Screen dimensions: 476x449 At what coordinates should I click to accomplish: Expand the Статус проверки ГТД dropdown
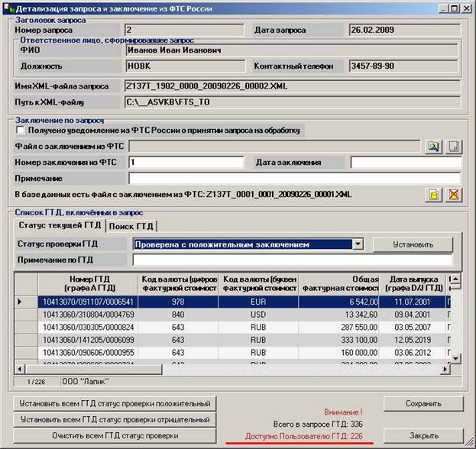coord(358,244)
